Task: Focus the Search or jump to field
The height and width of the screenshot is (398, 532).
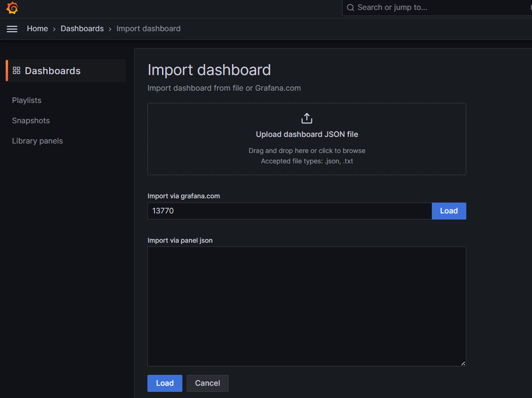Action: coord(437,8)
